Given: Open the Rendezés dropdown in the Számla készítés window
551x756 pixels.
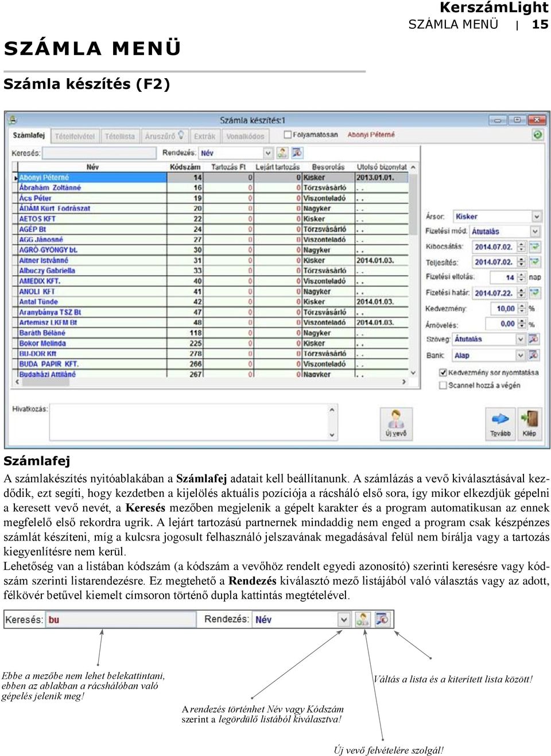Looking at the screenshot, I should (267, 153).
